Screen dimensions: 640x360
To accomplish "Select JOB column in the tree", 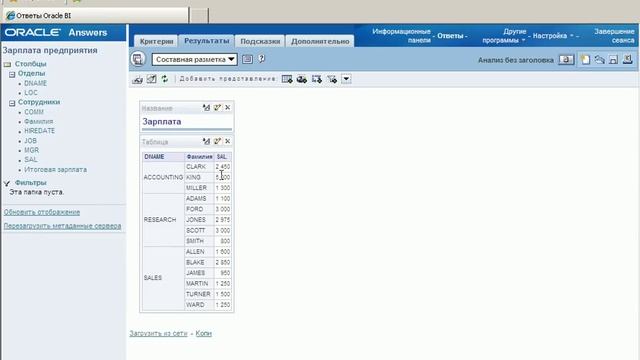I will click(30, 141).
